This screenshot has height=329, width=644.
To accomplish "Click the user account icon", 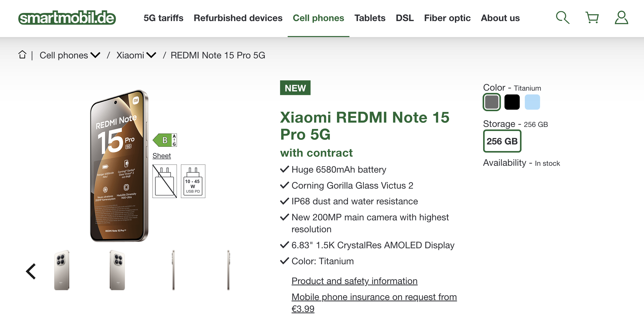I will 621,18.
